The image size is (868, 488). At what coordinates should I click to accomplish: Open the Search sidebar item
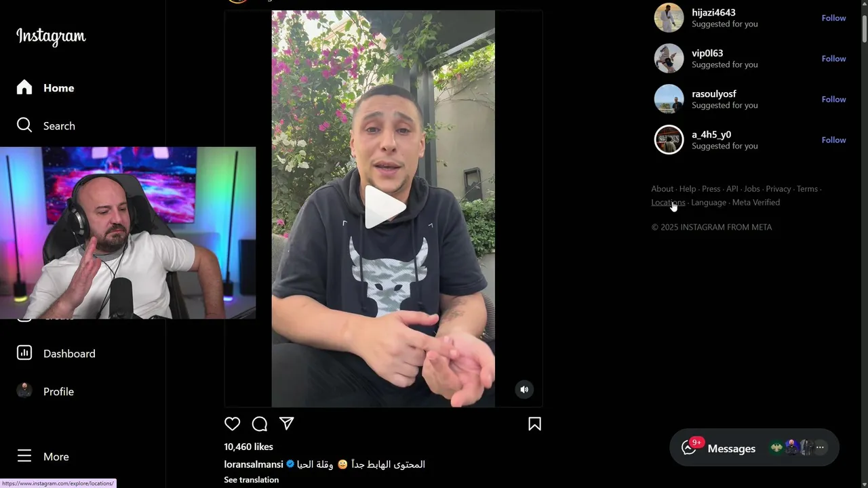tap(45, 125)
